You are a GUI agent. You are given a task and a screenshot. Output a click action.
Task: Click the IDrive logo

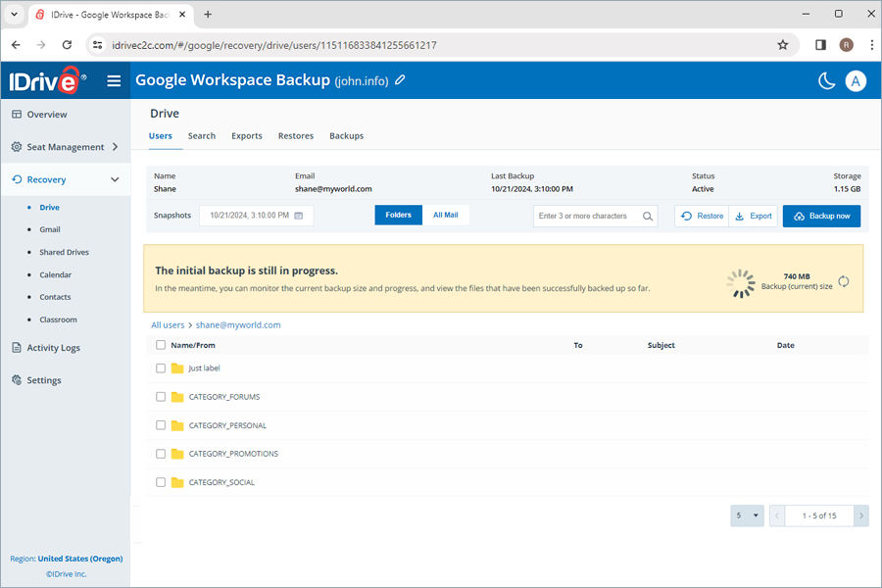click(48, 80)
